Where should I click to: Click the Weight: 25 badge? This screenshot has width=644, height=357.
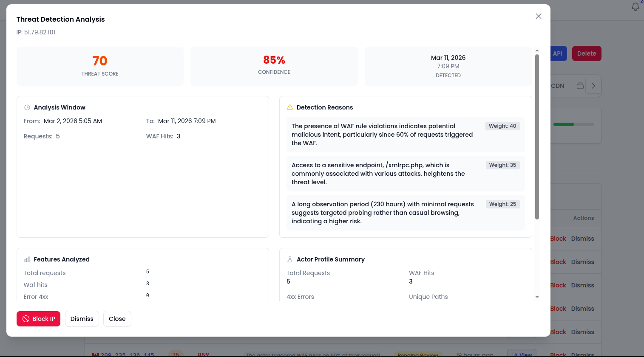(502, 204)
